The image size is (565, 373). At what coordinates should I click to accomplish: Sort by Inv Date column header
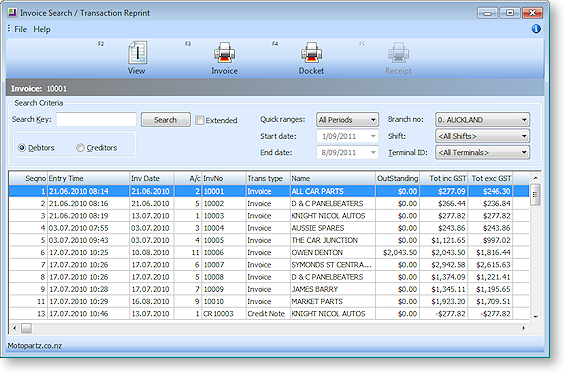pos(151,178)
